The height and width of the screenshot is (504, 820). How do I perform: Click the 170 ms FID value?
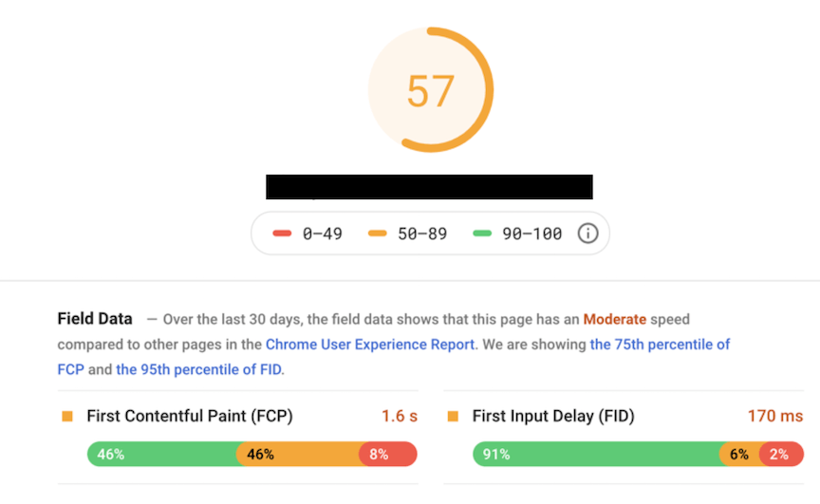775,417
